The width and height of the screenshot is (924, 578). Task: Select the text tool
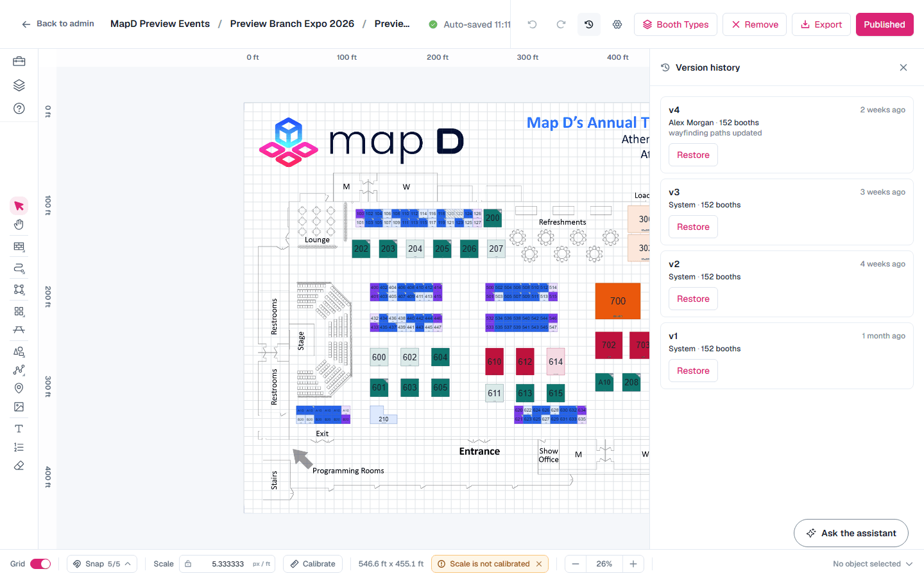(x=19, y=428)
